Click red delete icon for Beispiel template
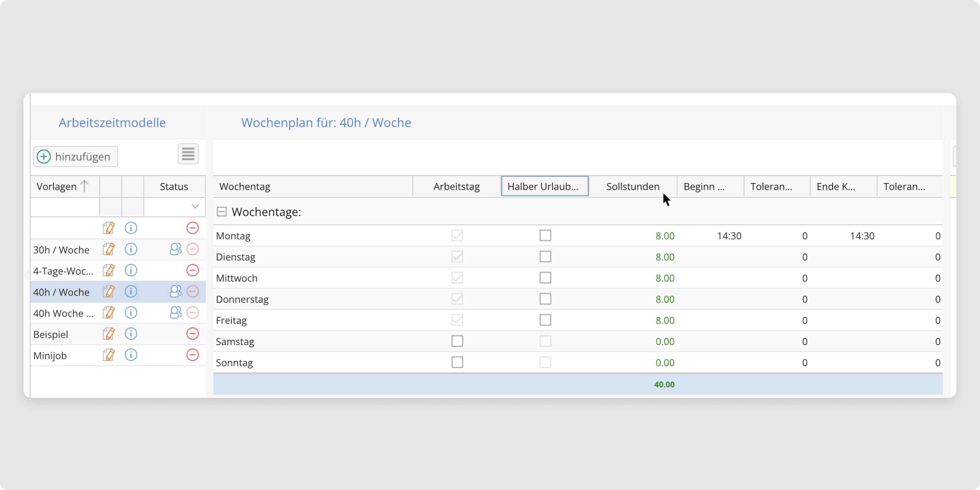The height and width of the screenshot is (490, 980). coord(192,334)
